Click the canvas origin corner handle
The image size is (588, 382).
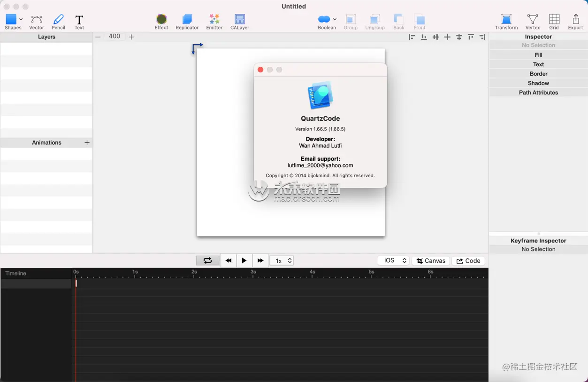point(197,48)
